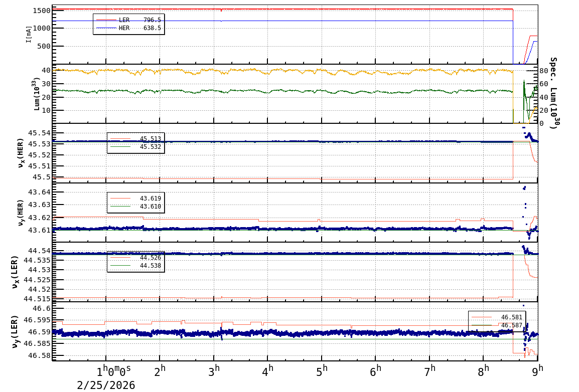The width and height of the screenshot is (579, 392).
Task: Select the I[mA] axis label
Action: [29, 34]
